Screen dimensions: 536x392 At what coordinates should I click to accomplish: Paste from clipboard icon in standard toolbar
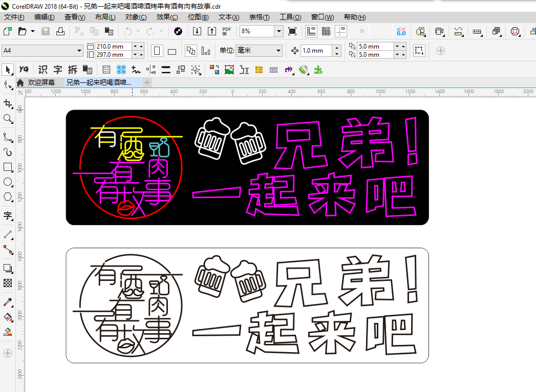[109, 31]
